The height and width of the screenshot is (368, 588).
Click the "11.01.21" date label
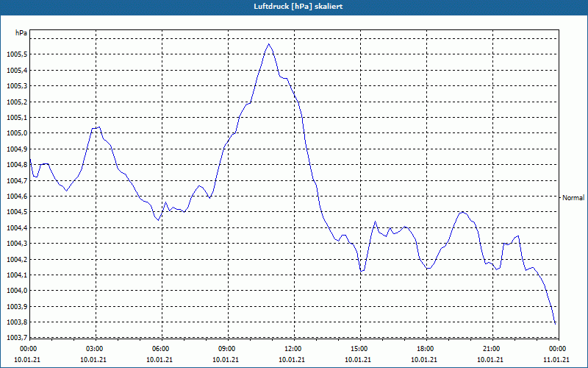tap(556, 360)
